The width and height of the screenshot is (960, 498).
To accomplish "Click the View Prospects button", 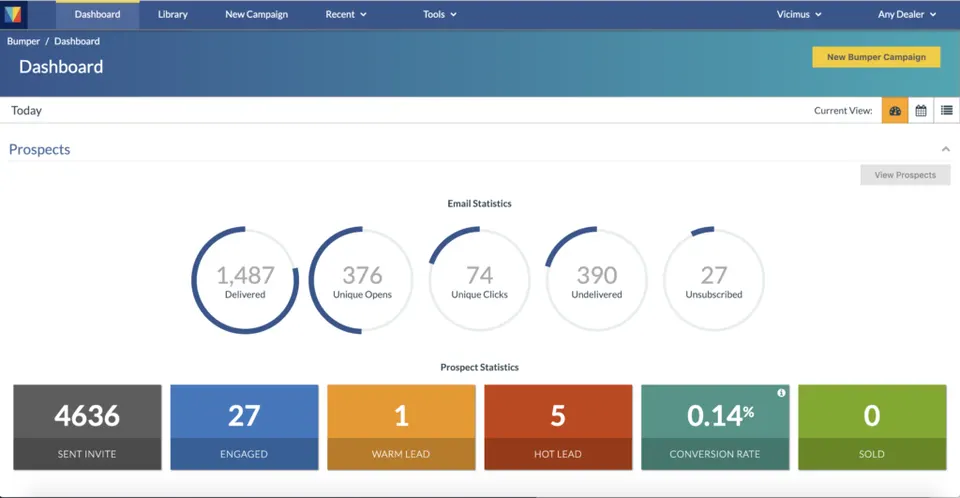I will (x=905, y=175).
